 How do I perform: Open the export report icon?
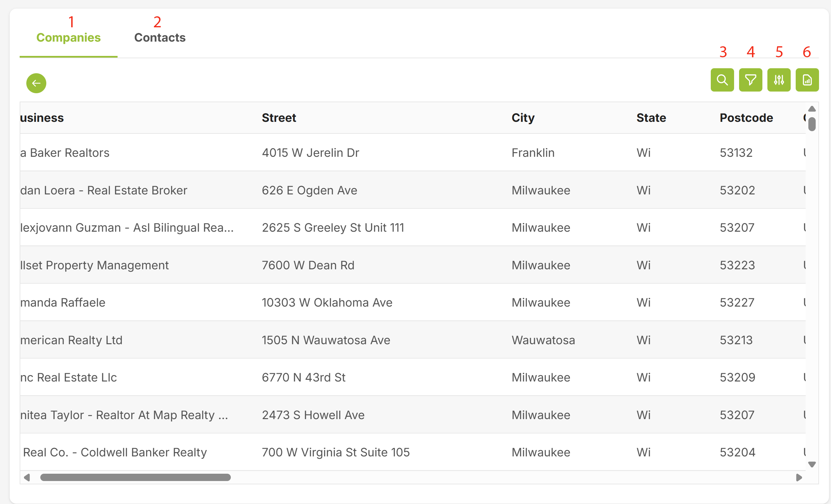click(x=807, y=80)
